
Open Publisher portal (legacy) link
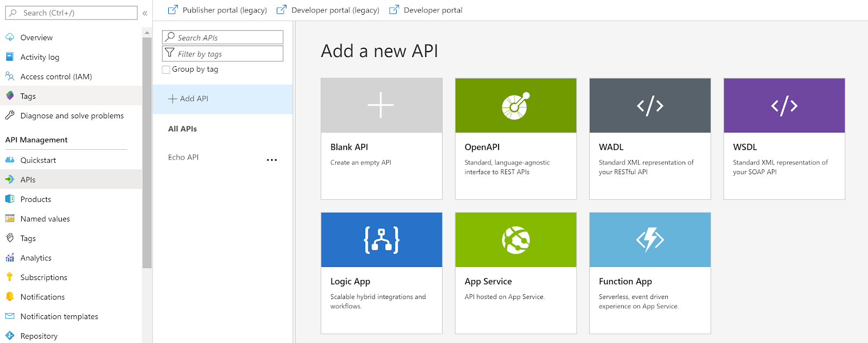coord(218,10)
